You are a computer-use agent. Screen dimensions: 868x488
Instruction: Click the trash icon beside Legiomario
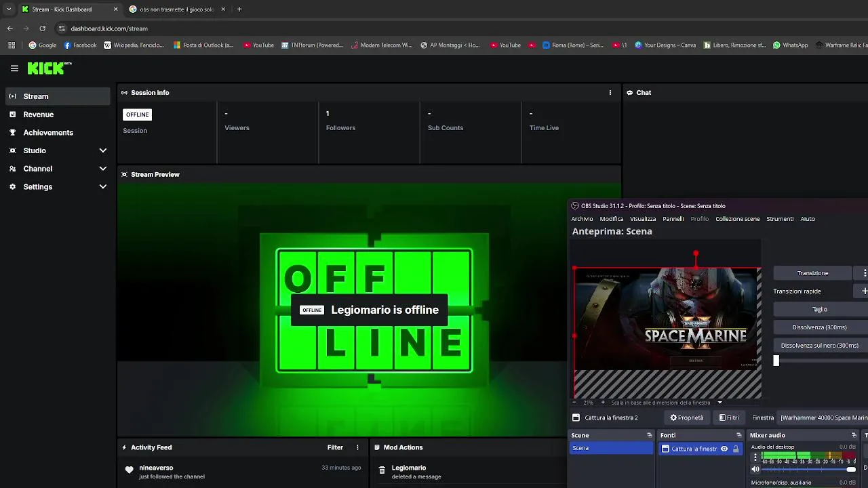tap(382, 470)
